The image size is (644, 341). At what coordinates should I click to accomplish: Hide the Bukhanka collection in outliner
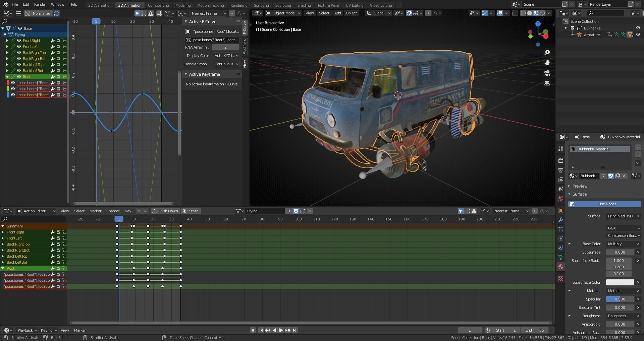638,28
